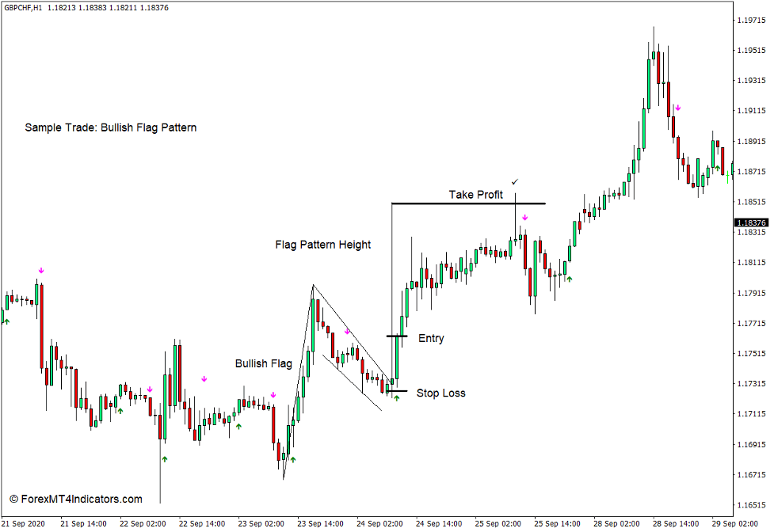Select the Bullish Flag label on the chart
The width and height of the screenshot is (774, 532).
pyautogui.click(x=263, y=363)
